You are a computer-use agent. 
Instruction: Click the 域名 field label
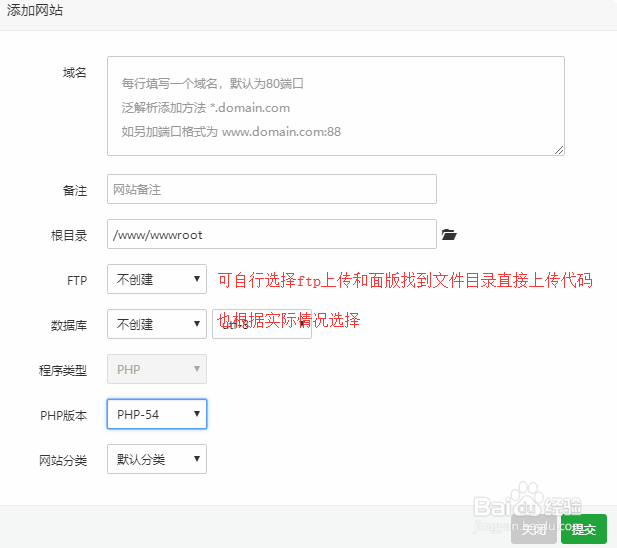(74, 73)
